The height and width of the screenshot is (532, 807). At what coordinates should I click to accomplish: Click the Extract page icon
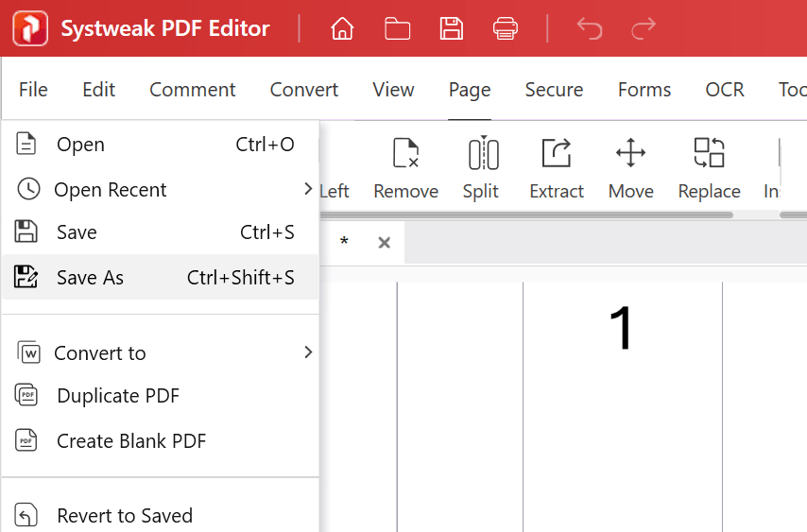pos(557,153)
